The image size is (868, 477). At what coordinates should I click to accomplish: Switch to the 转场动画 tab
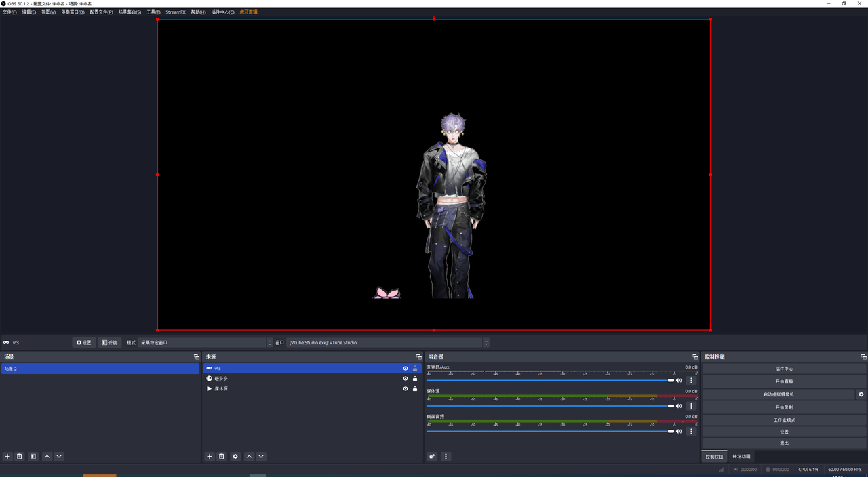[x=741, y=457]
